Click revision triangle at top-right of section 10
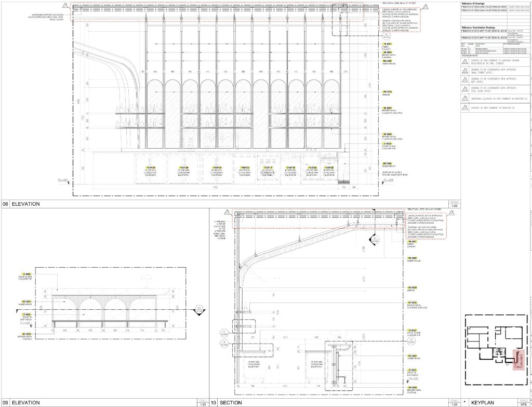 click(451, 213)
